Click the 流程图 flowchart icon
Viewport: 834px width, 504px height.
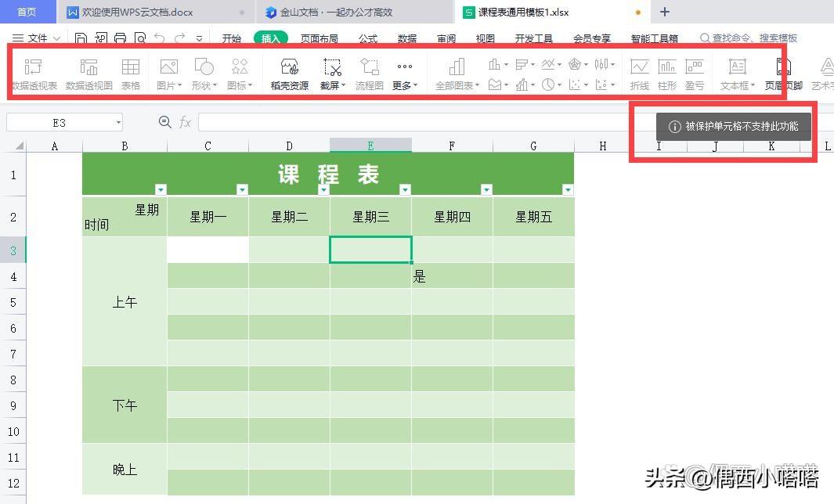pos(369,74)
